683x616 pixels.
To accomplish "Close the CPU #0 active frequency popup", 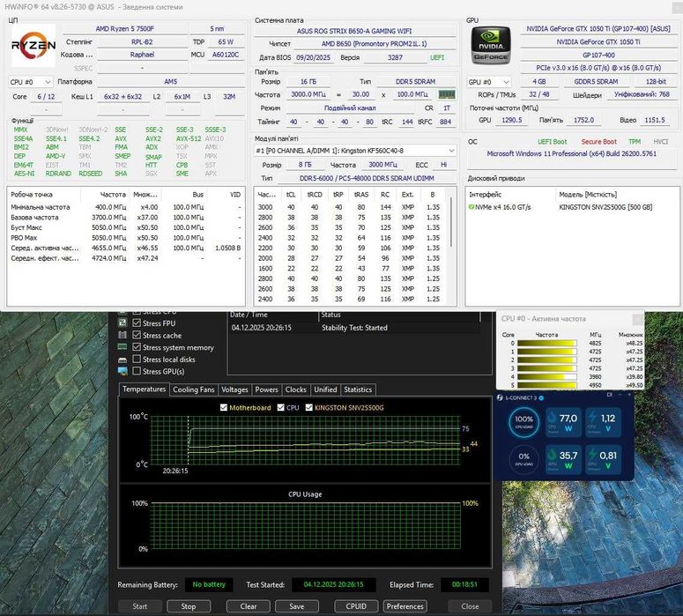I will (638, 319).
